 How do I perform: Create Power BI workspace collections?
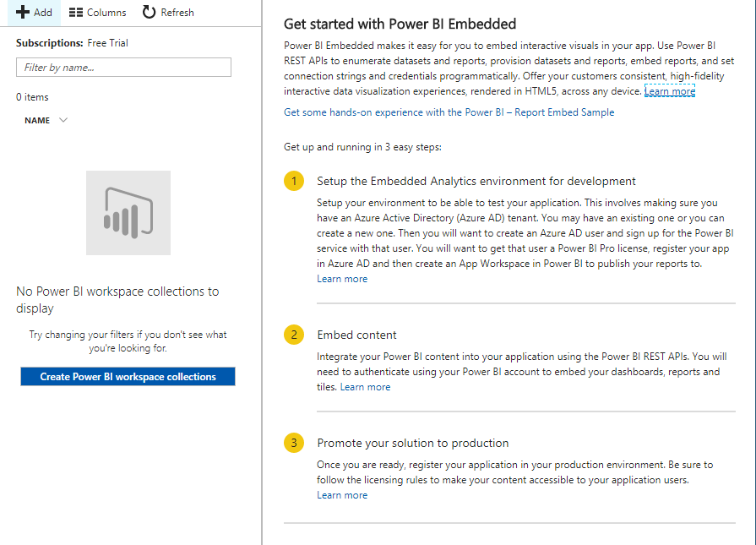(x=128, y=377)
